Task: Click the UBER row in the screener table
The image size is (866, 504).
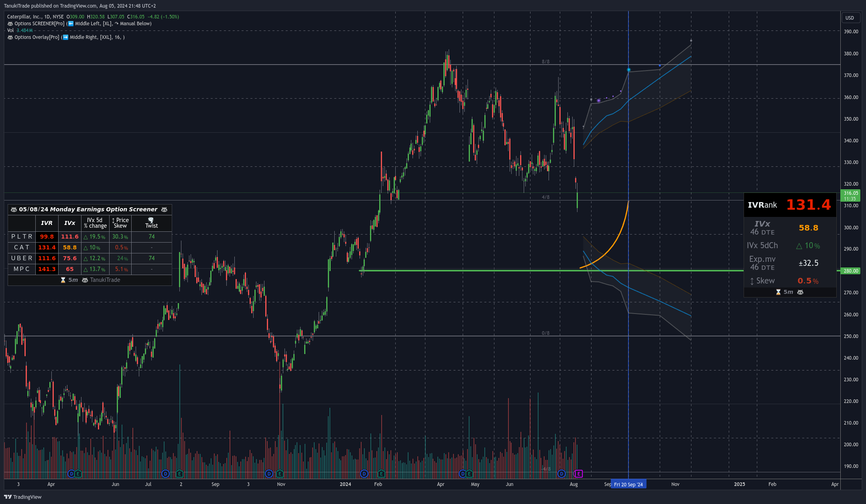Action: pyautogui.click(x=90, y=258)
